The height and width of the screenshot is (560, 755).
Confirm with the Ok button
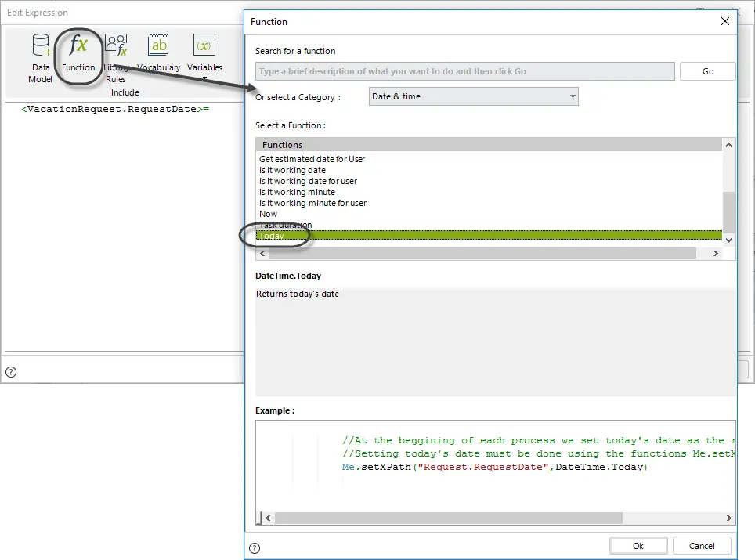[x=638, y=546]
